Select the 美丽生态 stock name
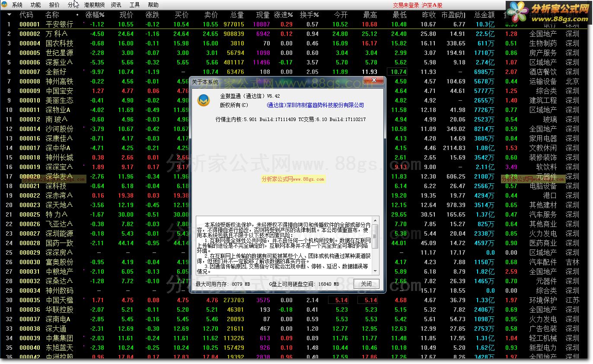 point(60,100)
